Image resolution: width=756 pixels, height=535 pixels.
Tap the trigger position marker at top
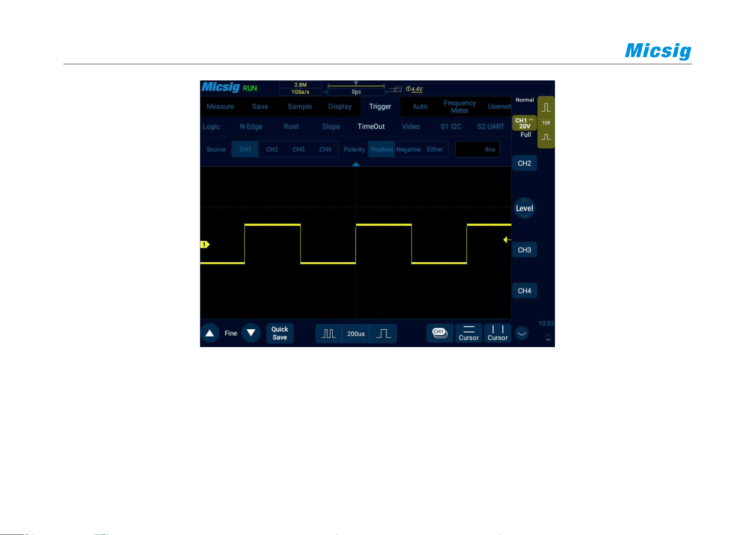click(356, 83)
